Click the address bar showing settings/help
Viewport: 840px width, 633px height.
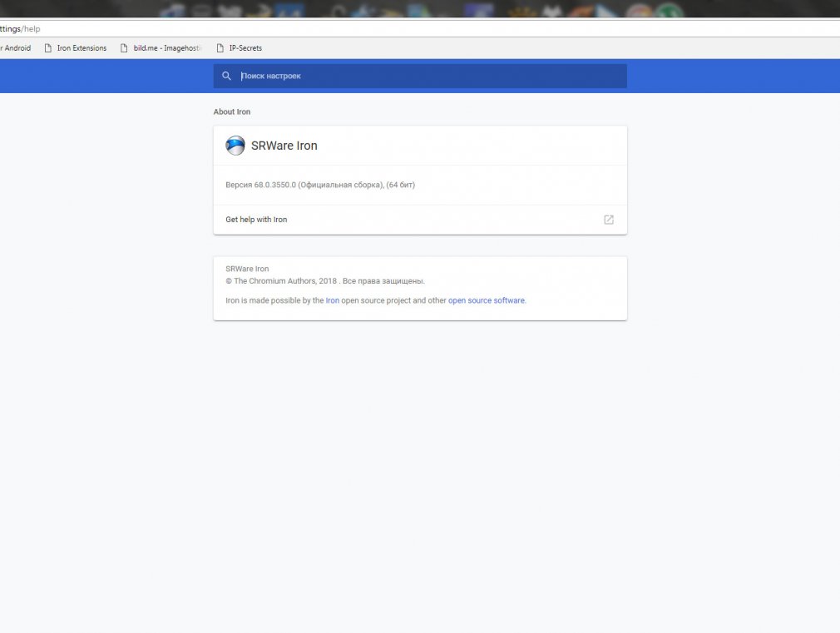[x=420, y=29]
